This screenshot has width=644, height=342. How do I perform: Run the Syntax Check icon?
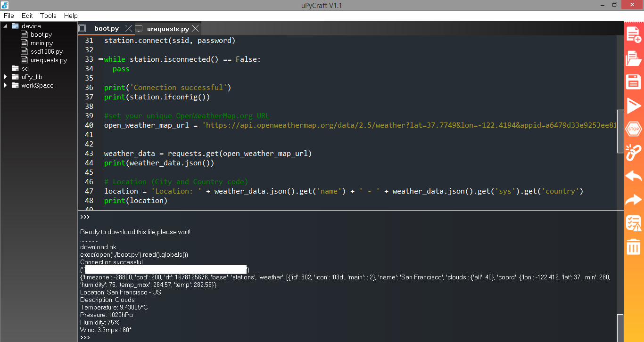633,223
